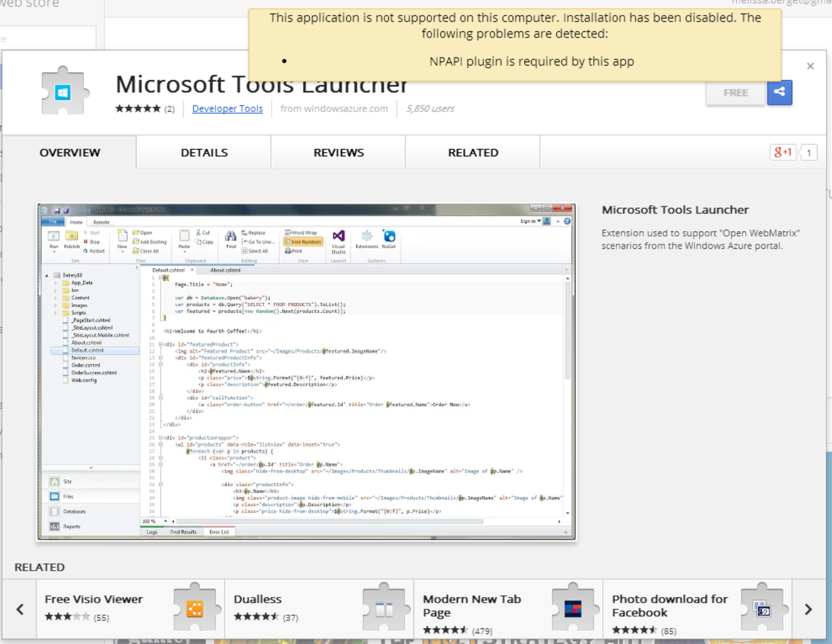The image size is (832, 644).
Task: Open the REVIEWS tab
Action: (x=338, y=152)
